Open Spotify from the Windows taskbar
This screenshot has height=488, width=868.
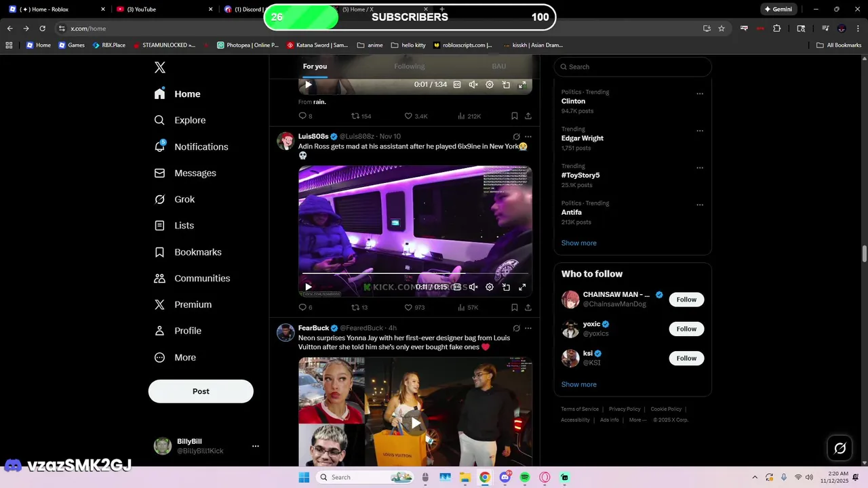[525, 477]
